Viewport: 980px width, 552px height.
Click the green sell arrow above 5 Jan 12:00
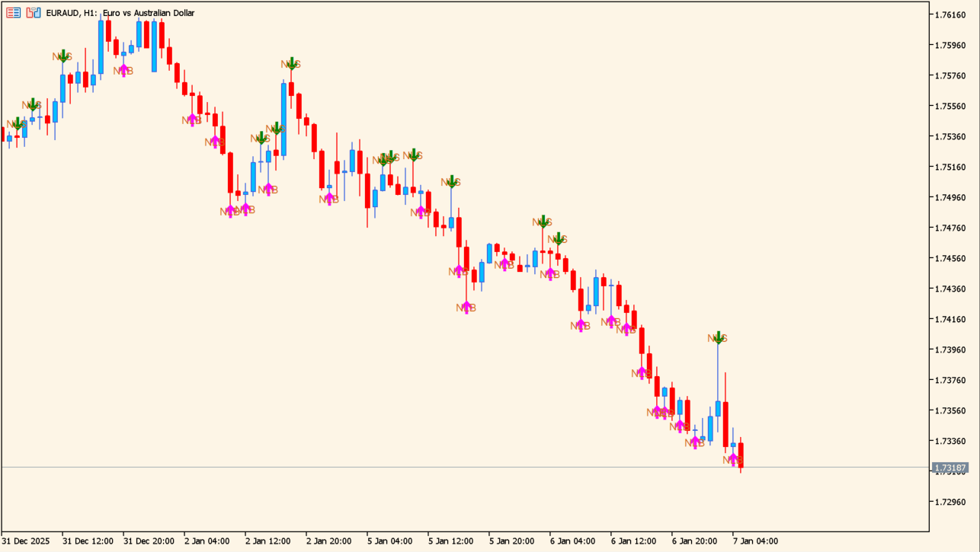[451, 182]
